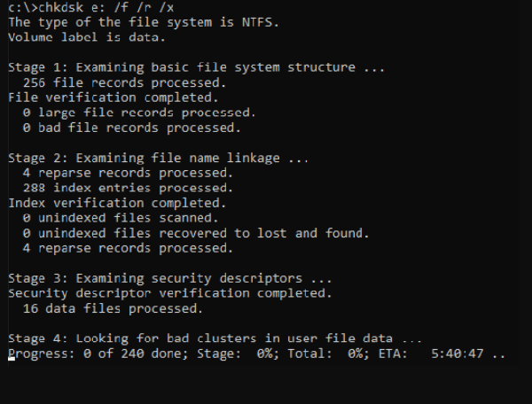Screen dimensions: 532x404
Task: Click the 'Security descriptor verification completed' line
Action: [x=169, y=293]
